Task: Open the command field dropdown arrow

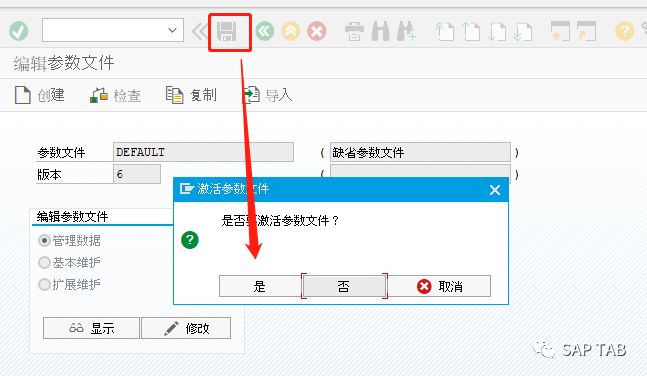Action: [x=172, y=30]
